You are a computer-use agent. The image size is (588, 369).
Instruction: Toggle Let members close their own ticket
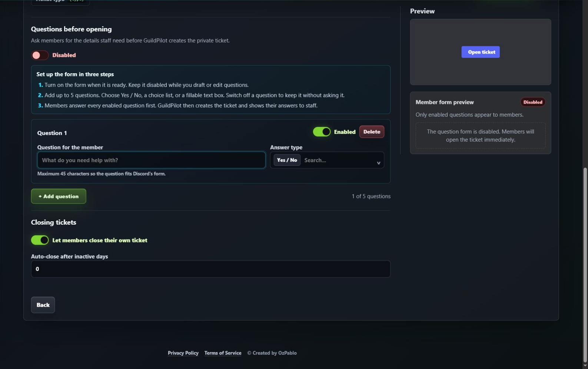click(40, 240)
